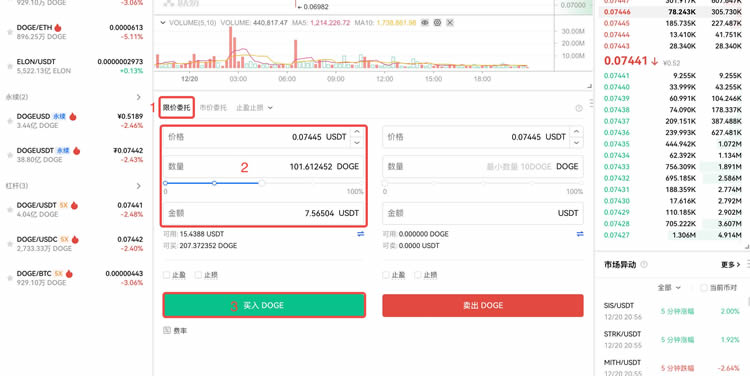Enable stop-loss (止损) checkbox on sell side
The width and height of the screenshot is (750, 376).
418,275
